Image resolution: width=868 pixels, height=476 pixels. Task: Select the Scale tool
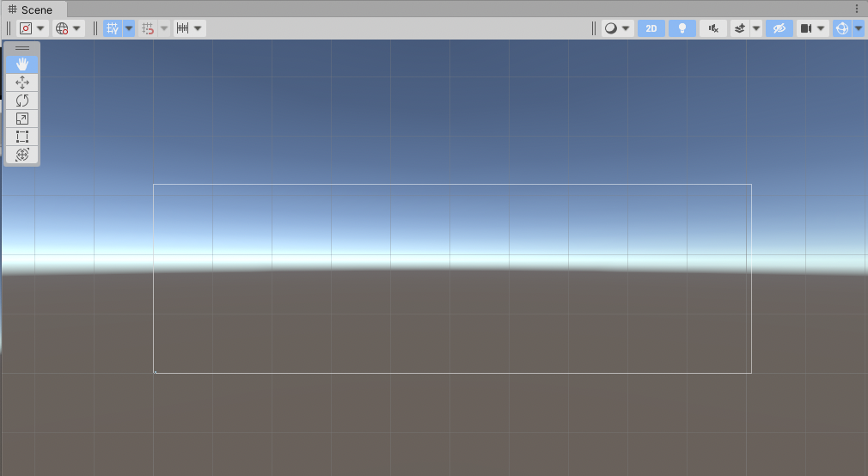coord(22,119)
